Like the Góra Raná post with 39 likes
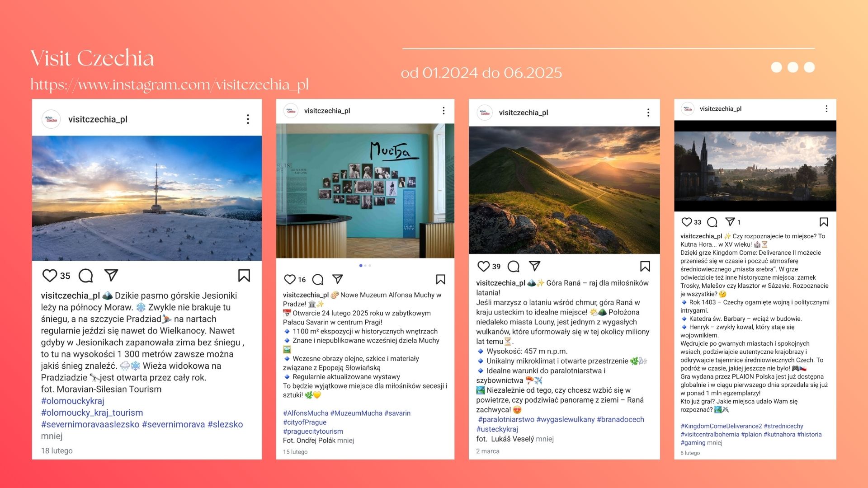This screenshot has width=868, height=488. 484,267
